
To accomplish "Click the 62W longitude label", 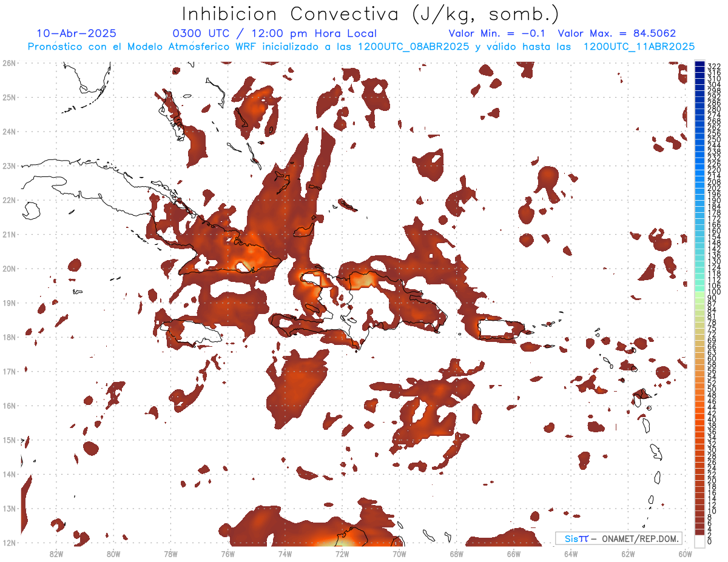I will (x=628, y=554).
